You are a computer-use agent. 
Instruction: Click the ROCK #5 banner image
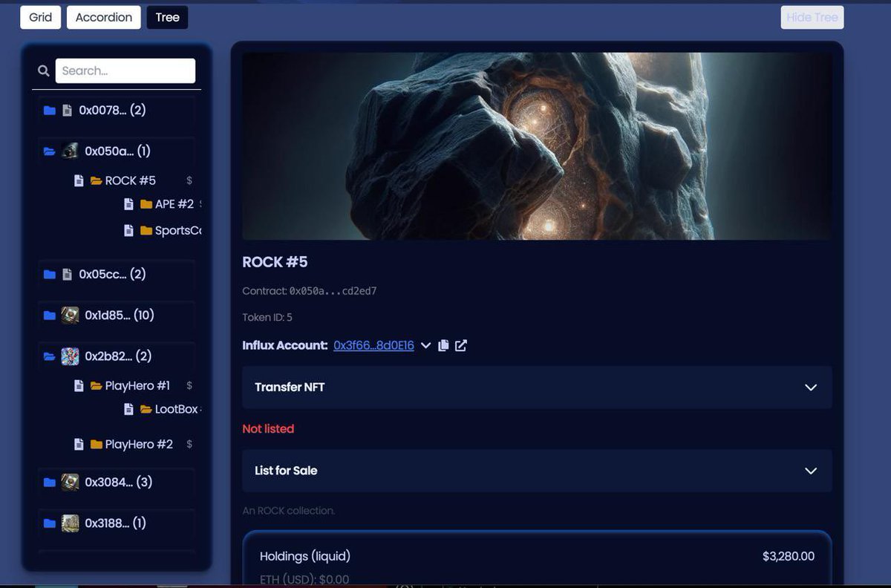point(537,146)
